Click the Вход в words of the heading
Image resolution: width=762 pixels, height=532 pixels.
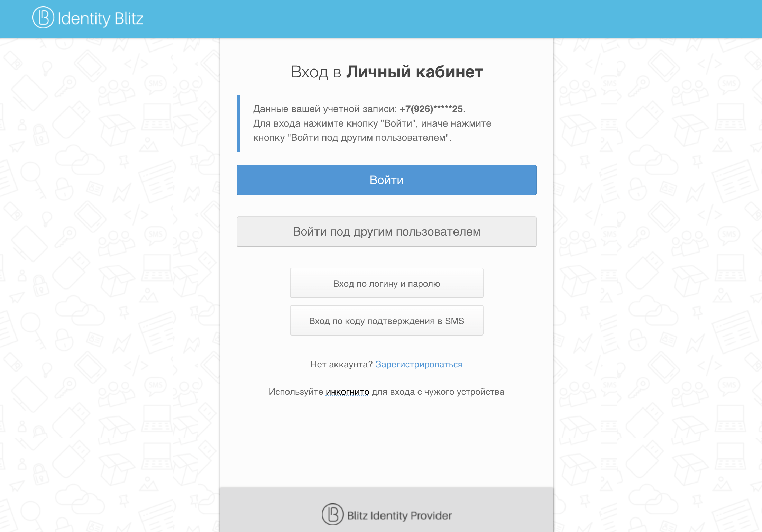pos(316,72)
